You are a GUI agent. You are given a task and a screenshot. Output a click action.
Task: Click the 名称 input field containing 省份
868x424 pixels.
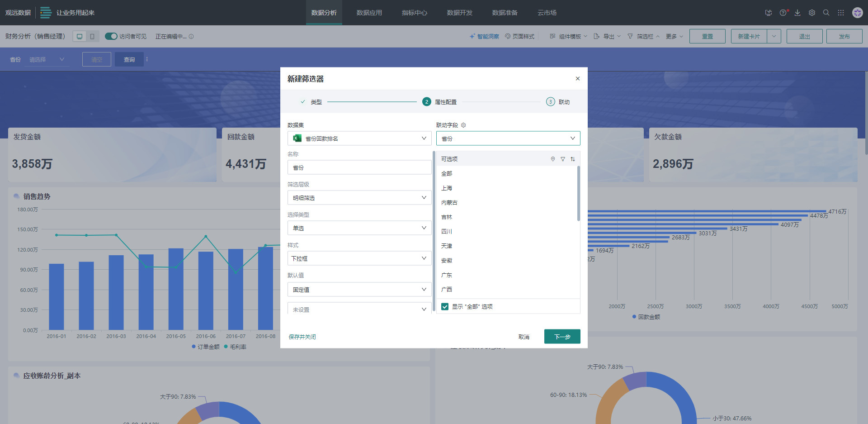click(359, 167)
